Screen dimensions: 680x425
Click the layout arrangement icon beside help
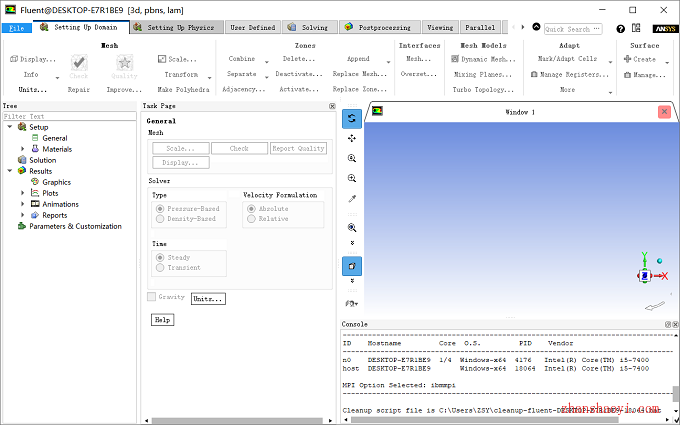[x=636, y=28]
